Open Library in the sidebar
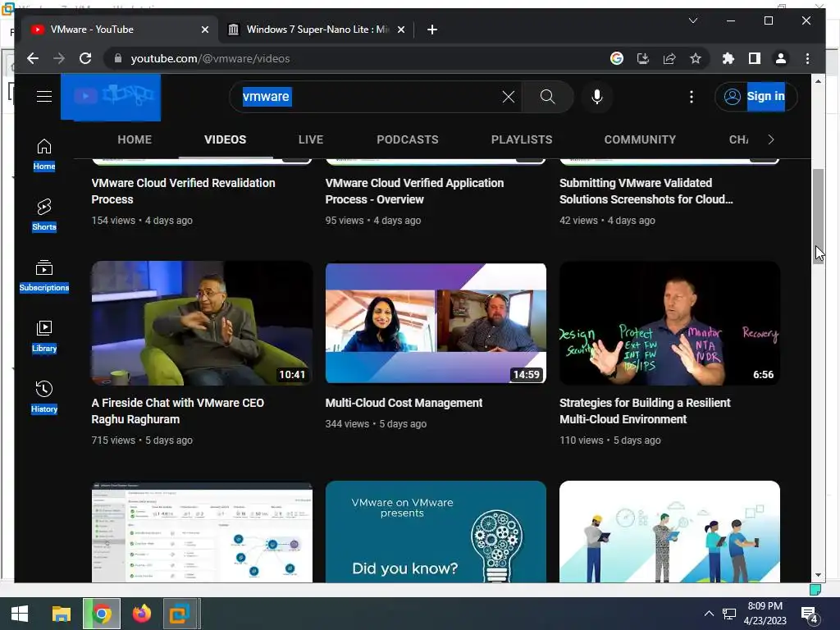Screen dimensions: 840x630 [44, 336]
